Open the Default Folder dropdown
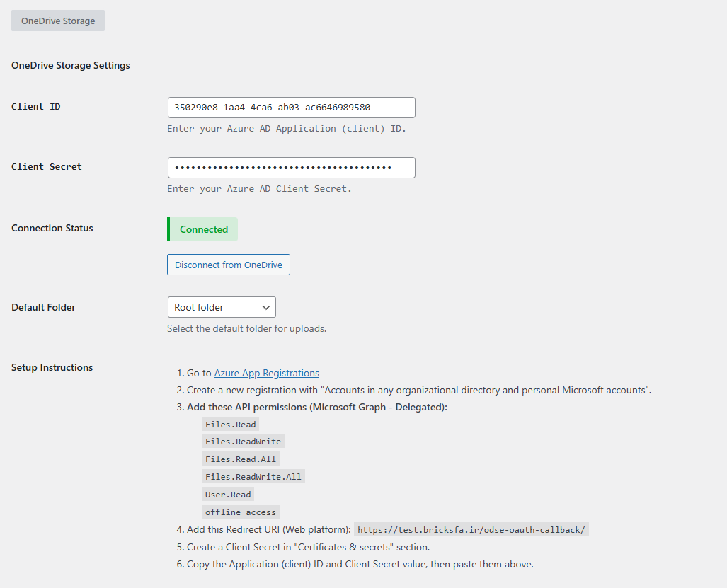Screen dimensions: 727x588 coord(222,307)
